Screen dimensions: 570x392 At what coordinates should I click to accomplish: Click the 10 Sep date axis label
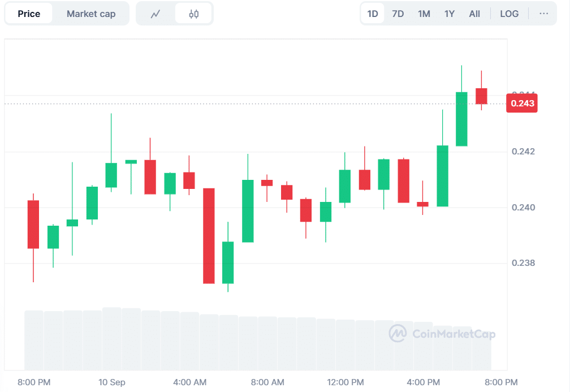(111, 382)
